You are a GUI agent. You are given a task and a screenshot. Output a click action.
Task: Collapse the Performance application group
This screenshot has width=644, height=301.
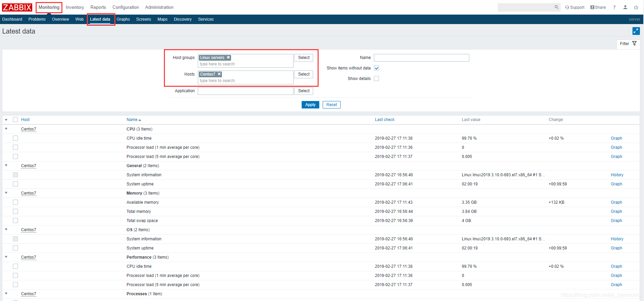(6, 257)
